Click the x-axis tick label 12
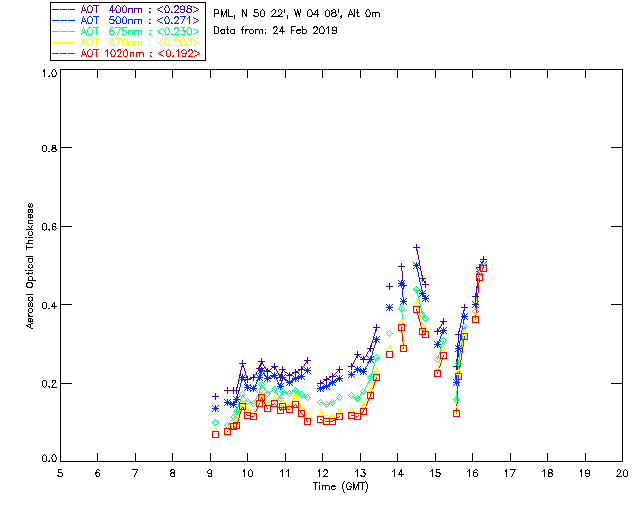The image size is (640, 512). point(322,474)
